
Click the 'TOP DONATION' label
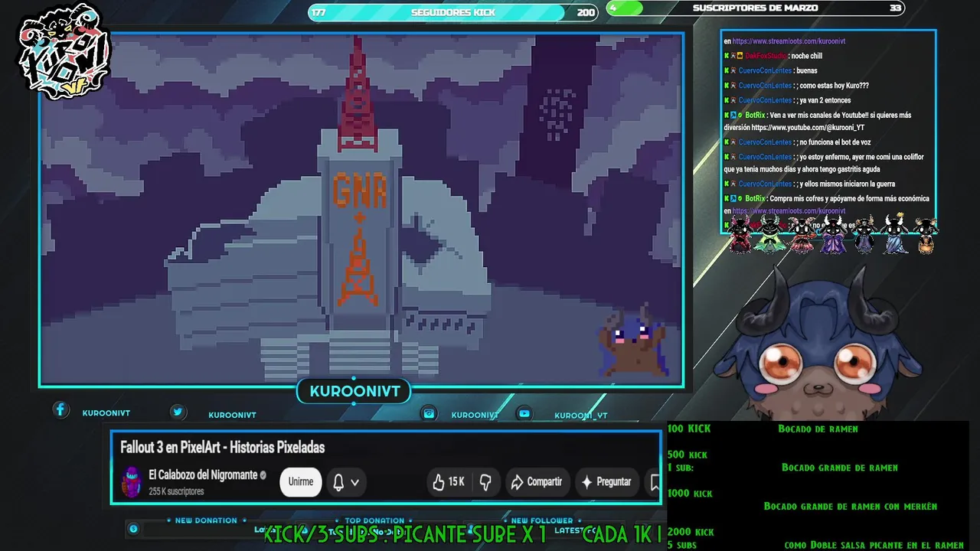(374, 521)
